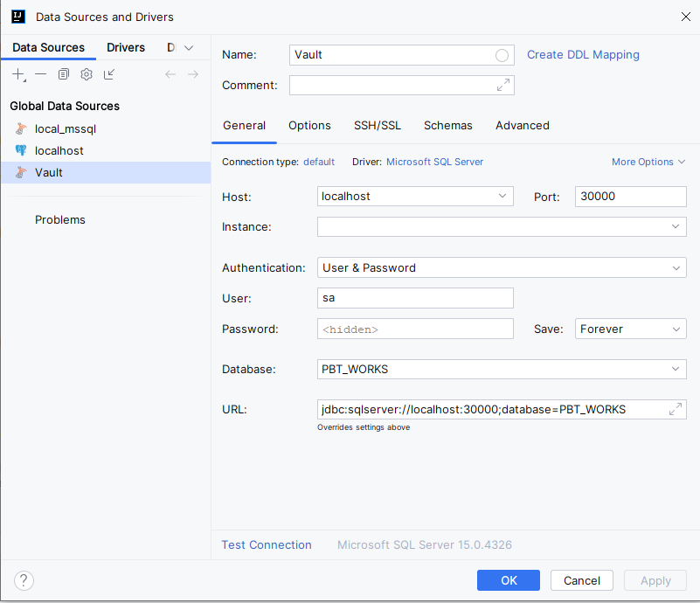Expand the URL field editor
This screenshot has height=603, width=700.
coord(676,409)
